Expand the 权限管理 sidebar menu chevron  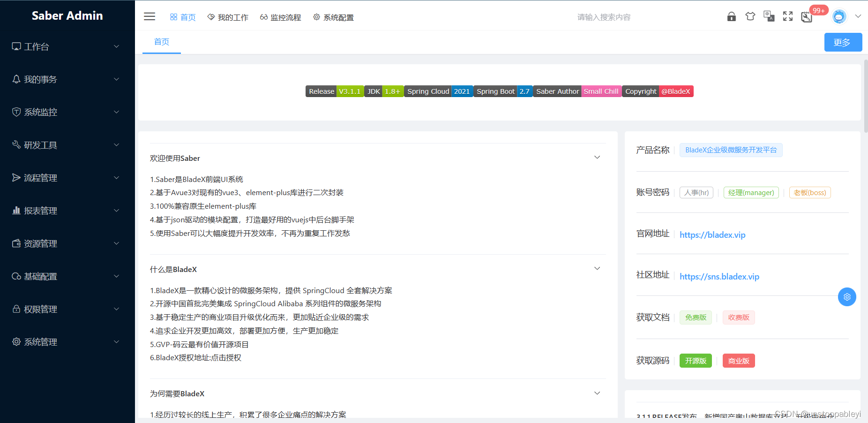117,309
